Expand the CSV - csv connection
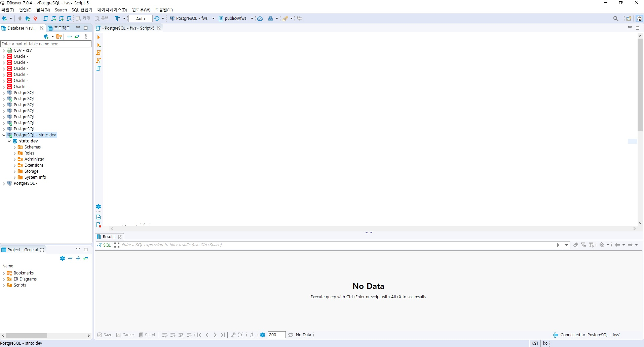 [4, 50]
